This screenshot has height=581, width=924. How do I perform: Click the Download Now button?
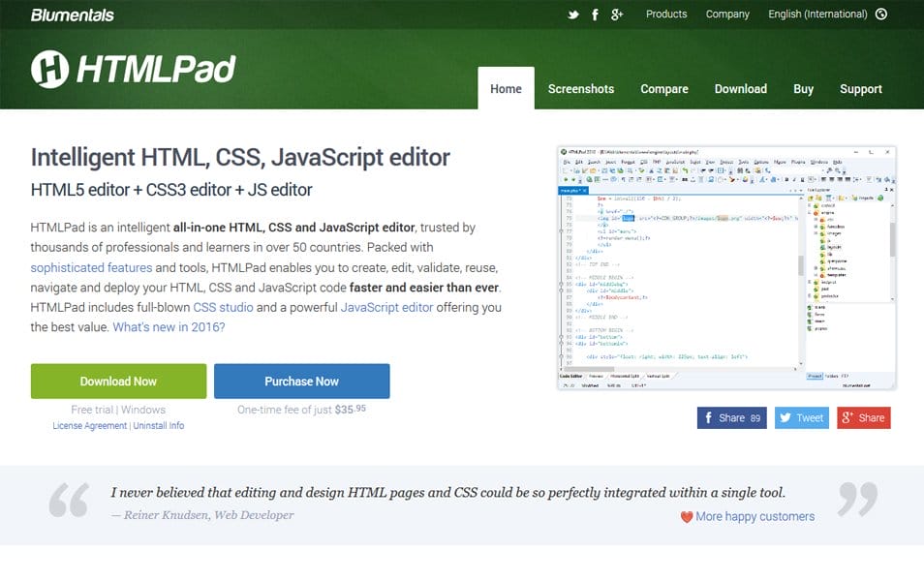pyautogui.click(x=118, y=382)
